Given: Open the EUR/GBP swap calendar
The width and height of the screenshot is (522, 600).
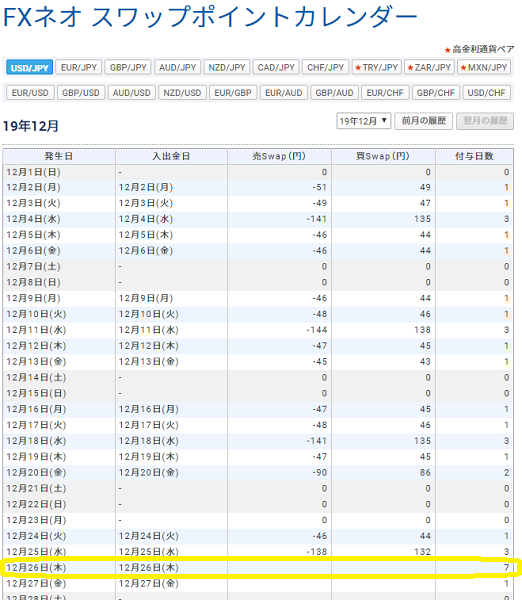Looking at the screenshot, I should [233, 93].
